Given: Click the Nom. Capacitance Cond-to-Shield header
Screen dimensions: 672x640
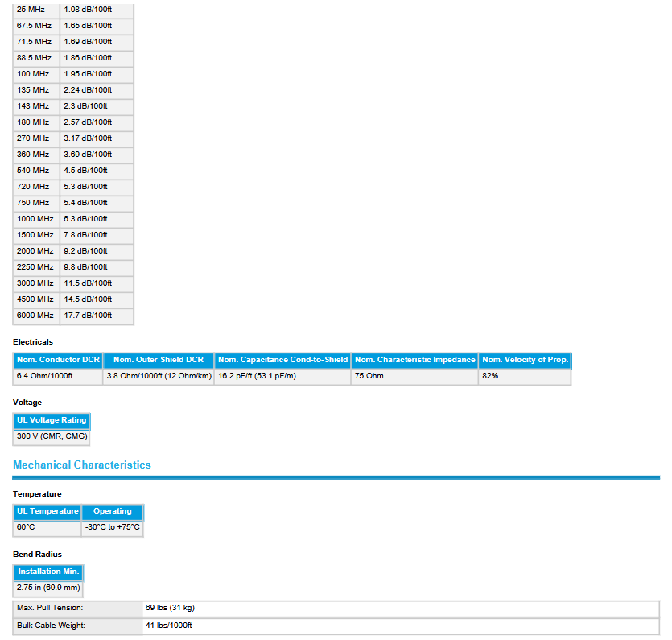Looking at the screenshot, I should [x=282, y=360].
